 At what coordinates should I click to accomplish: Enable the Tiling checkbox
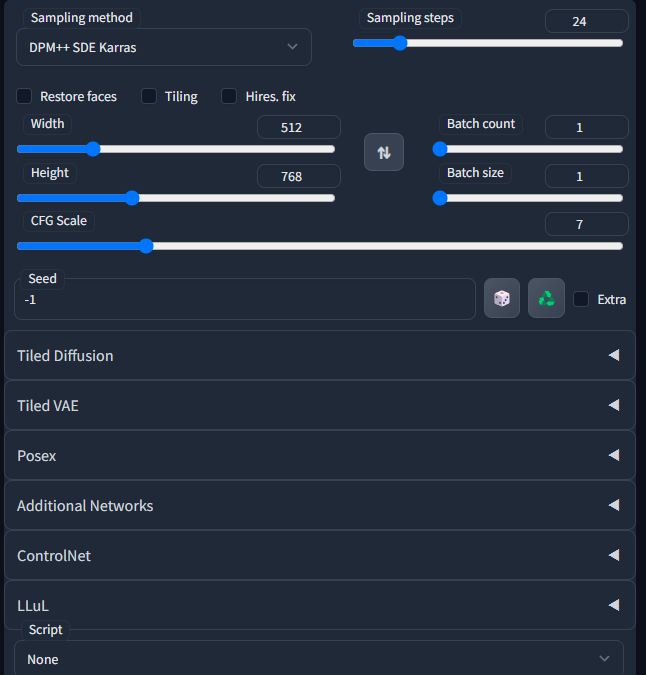coord(149,96)
